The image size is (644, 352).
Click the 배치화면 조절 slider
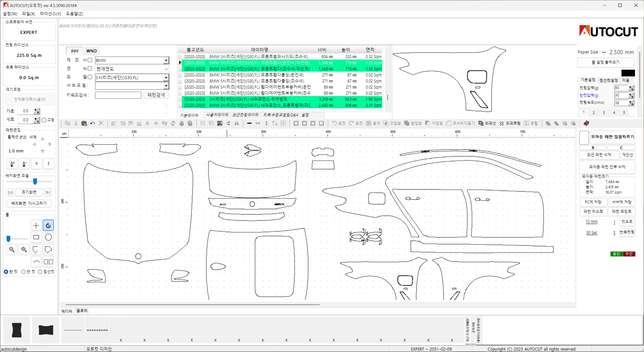[x=29, y=181]
